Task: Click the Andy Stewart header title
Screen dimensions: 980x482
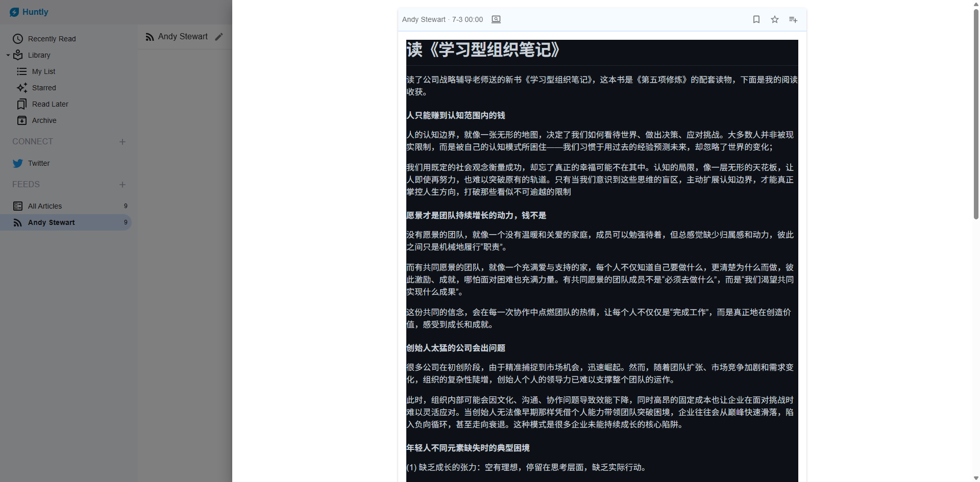Action: 183,37
